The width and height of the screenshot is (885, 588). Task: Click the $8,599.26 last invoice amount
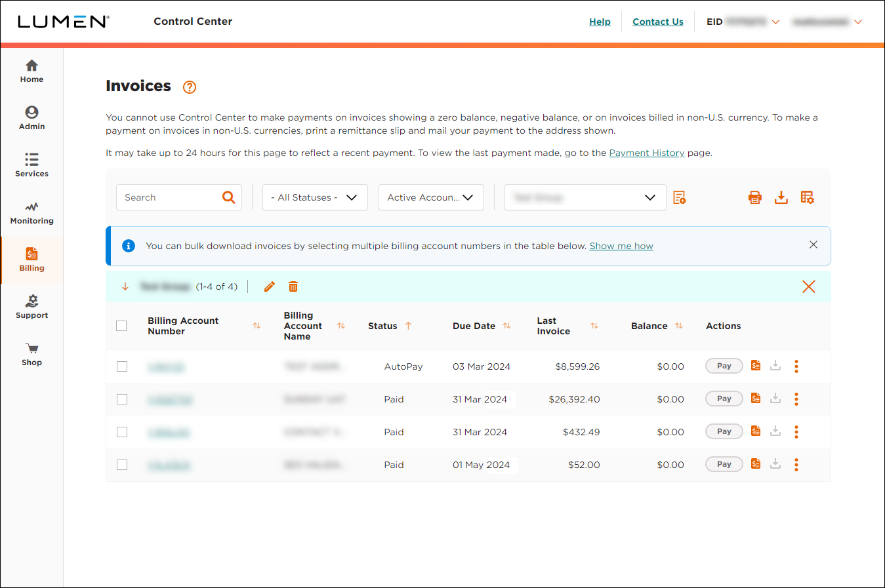tap(577, 366)
